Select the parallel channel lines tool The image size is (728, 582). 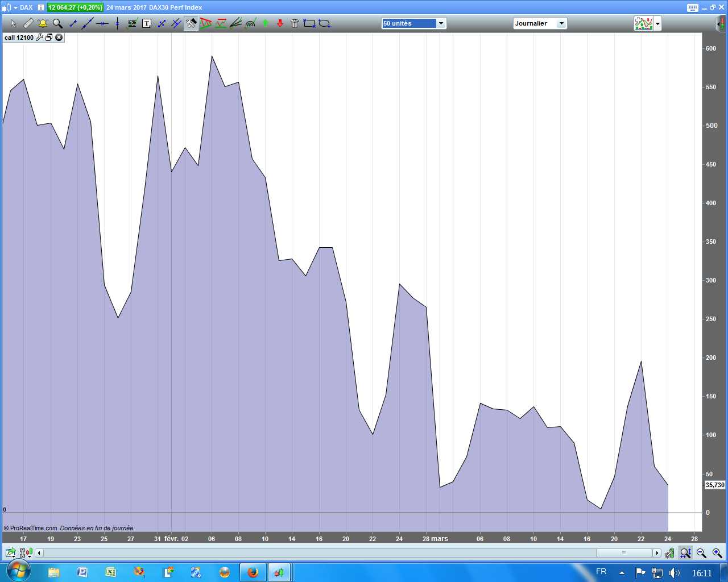(176, 23)
